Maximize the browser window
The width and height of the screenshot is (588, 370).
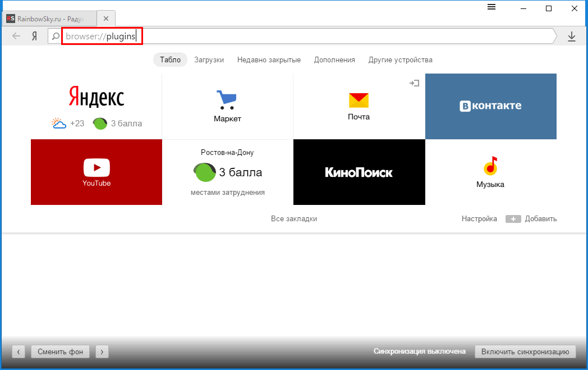click(x=549, y=8)
